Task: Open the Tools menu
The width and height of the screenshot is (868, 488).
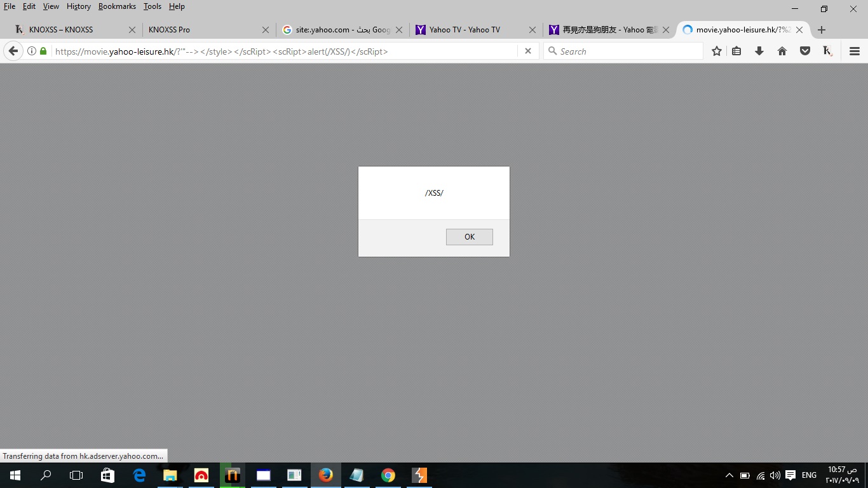Action: [x=153, y=6]
